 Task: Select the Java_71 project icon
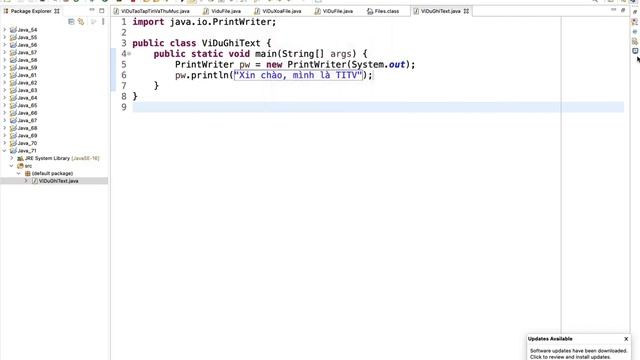click(13, 151)
